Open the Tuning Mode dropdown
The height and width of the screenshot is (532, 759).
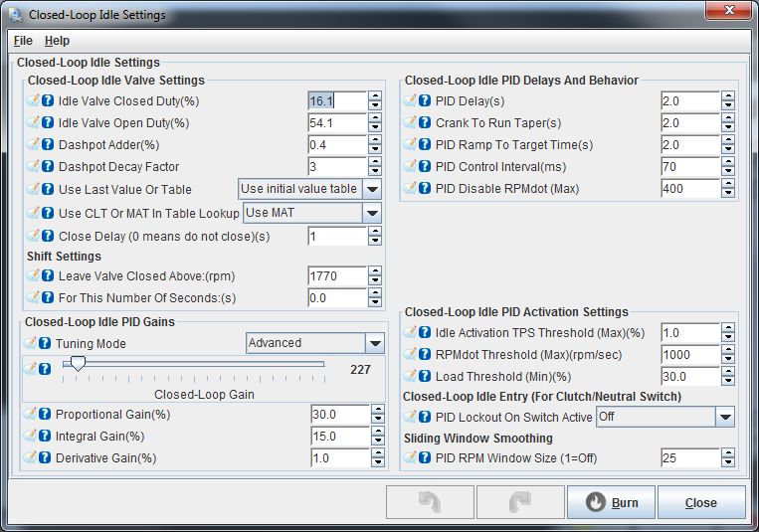click(x=374, y=343)
